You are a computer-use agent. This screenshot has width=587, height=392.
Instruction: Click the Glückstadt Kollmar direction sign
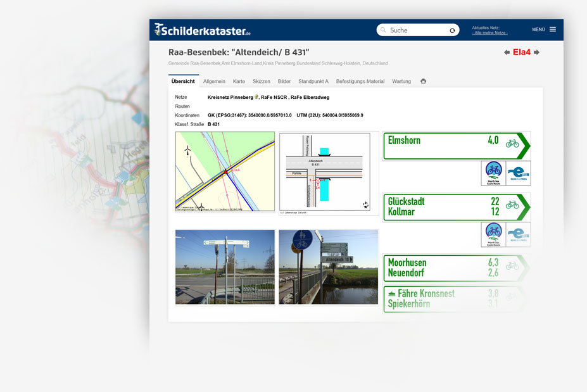[x=456, y=206]
